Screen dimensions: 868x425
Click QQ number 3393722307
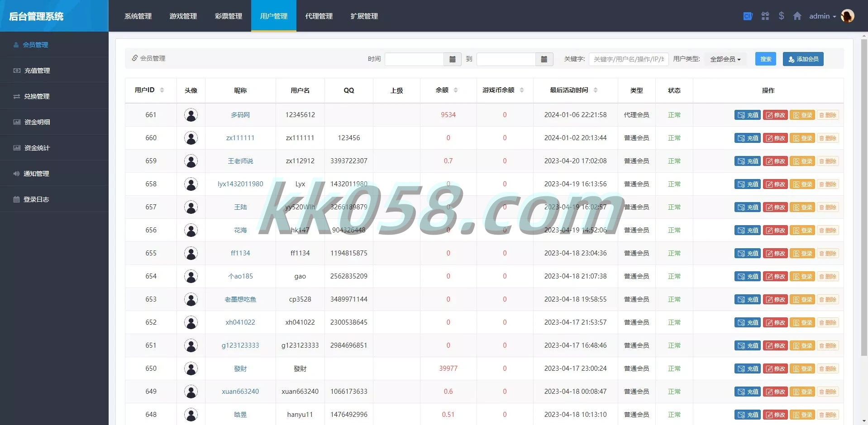pyautogui.click(x=349, y=161)
